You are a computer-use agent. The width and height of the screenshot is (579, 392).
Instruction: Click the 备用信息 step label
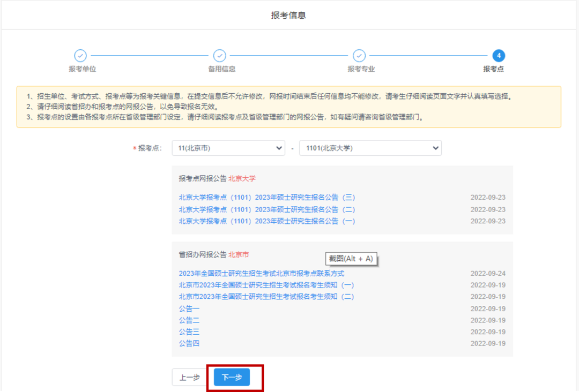[x=221, y=69]
